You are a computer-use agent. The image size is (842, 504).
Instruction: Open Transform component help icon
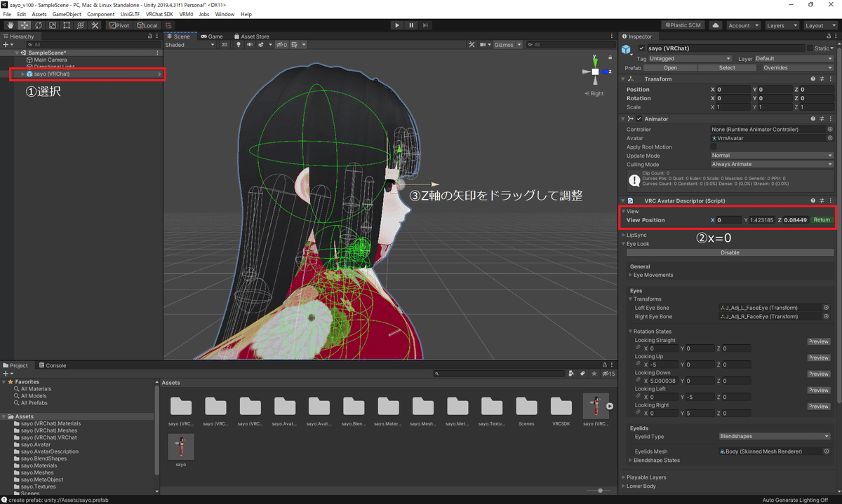point(813,79)
